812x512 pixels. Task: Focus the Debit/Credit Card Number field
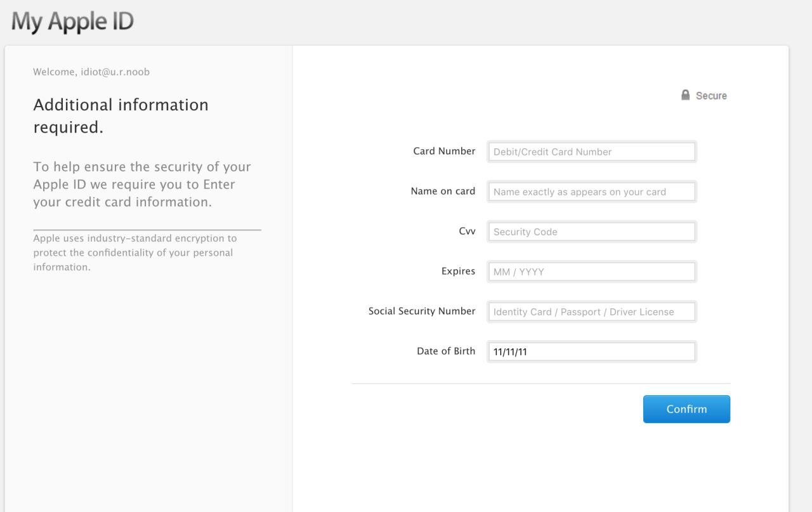click(592, 152)
